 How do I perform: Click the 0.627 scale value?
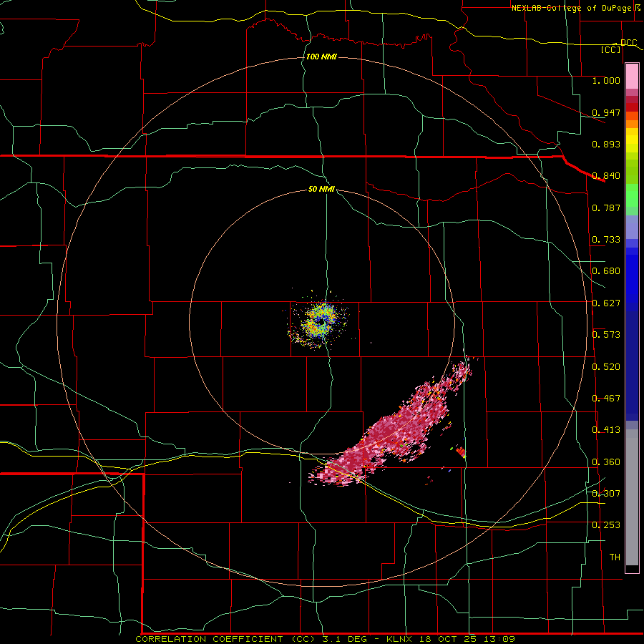pos(606,303)
